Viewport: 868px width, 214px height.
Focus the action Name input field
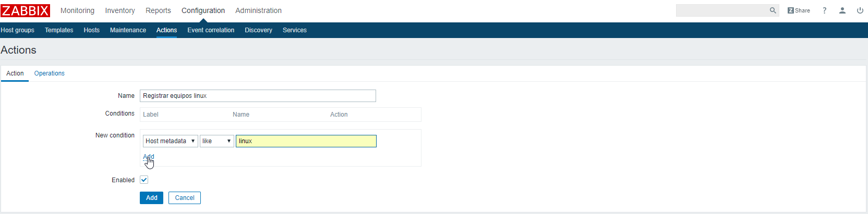pos(258,96)
